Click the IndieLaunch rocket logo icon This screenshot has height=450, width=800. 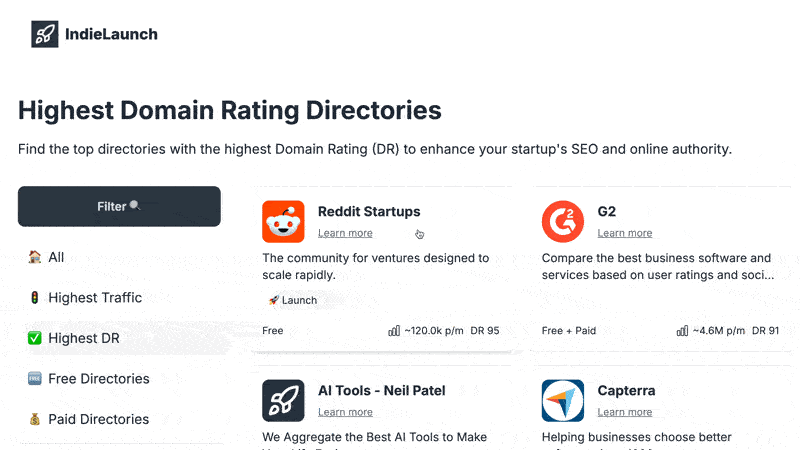[x=44, y=34]
